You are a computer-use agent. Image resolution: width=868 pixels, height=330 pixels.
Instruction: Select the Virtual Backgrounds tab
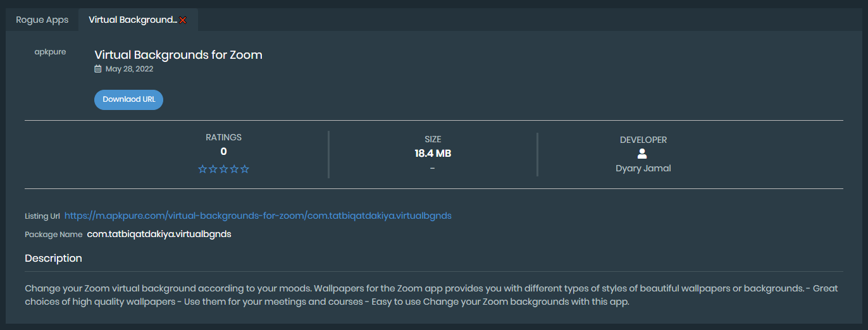(x=132, y=20)
